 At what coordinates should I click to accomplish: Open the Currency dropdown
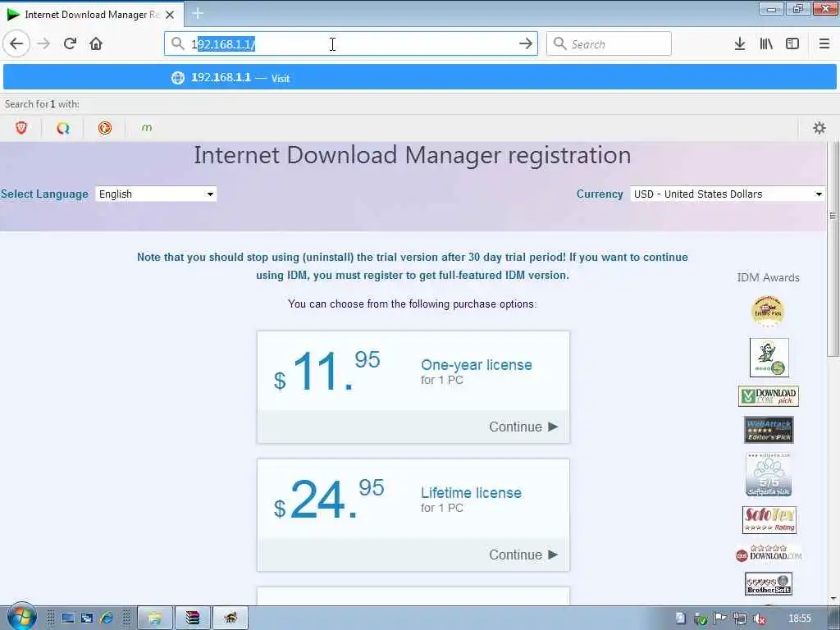coord(728,194)
